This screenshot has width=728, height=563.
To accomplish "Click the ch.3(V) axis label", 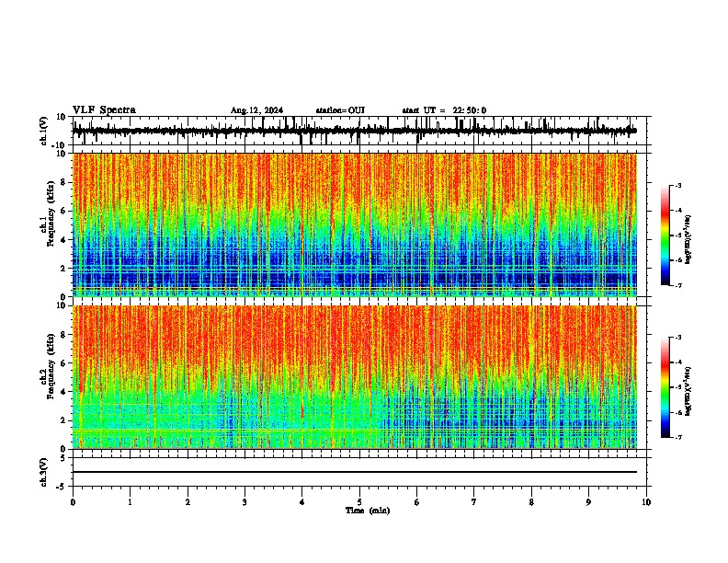I will tap(44, 472).
